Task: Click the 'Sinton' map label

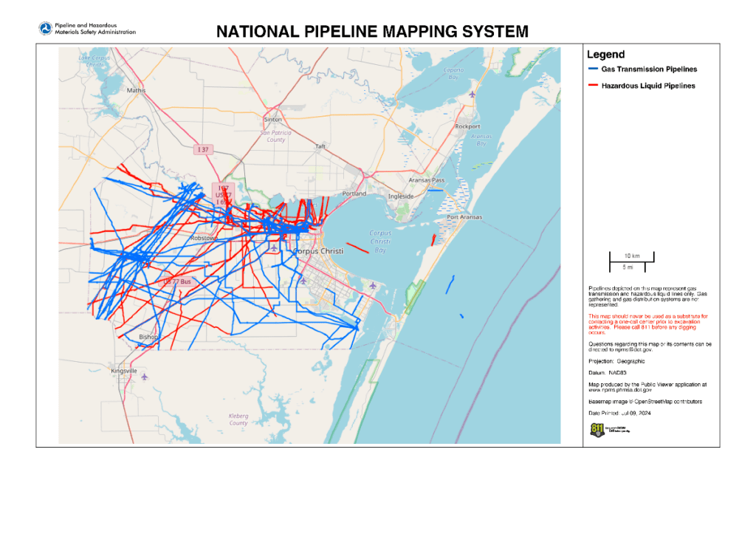Action: point(273,119)
